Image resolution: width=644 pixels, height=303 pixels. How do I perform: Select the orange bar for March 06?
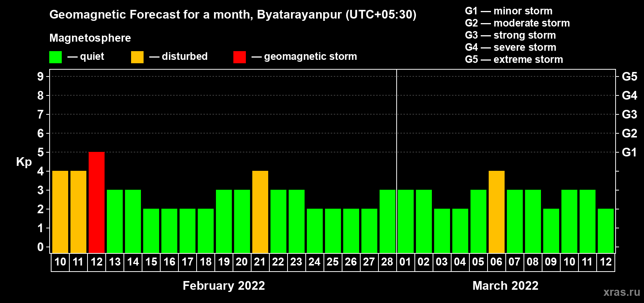(497, 212)
